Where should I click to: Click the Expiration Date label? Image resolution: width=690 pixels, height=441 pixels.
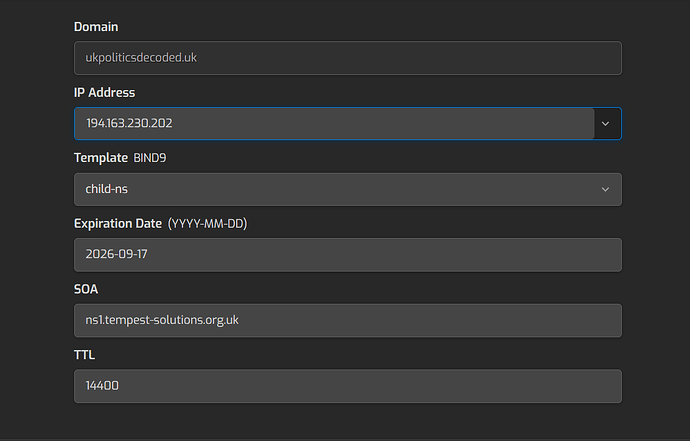118,223
